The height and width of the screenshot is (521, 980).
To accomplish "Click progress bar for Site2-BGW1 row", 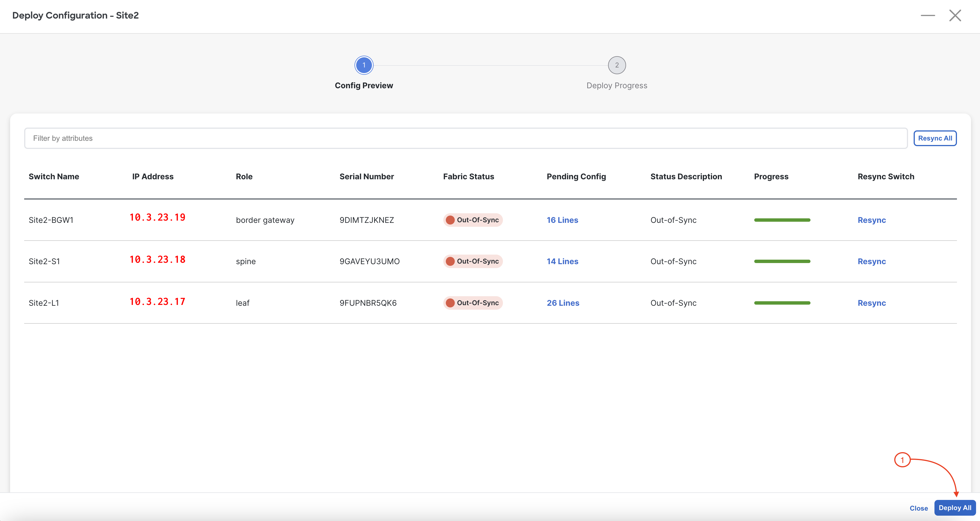I will coord(782,220).
